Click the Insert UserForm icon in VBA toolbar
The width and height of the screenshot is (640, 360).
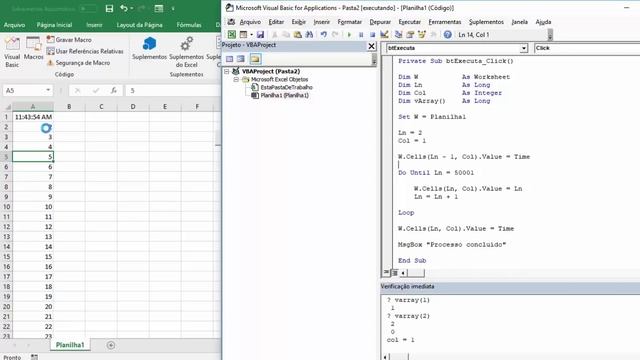244,35
